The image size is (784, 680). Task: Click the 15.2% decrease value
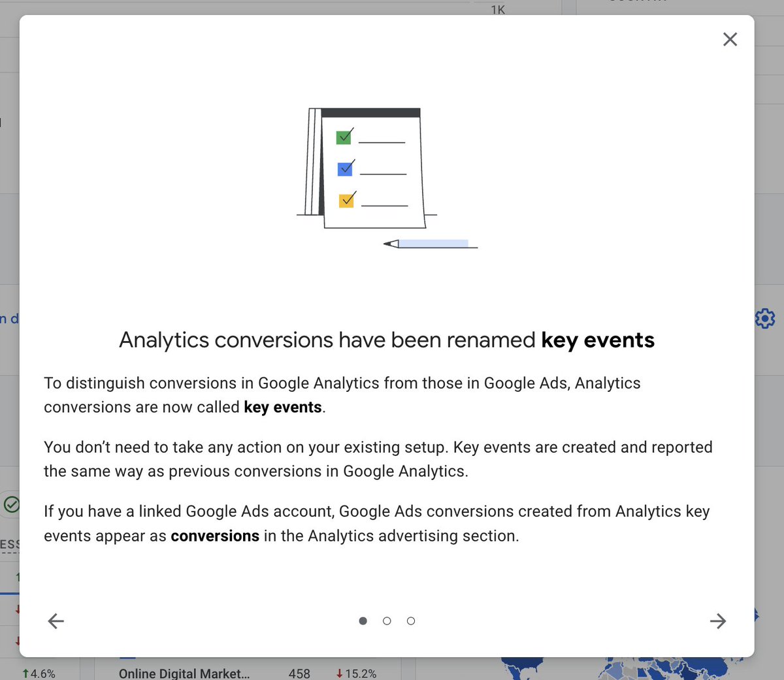tap(356, 673)
